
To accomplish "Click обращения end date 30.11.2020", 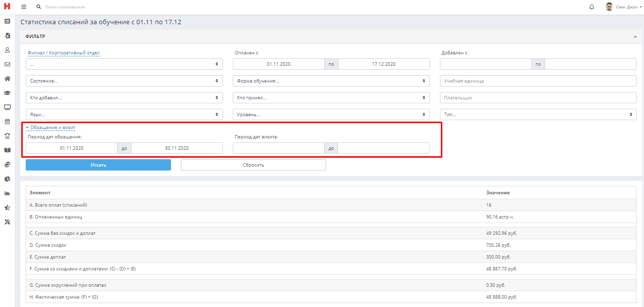I will (x=177, y=148).
